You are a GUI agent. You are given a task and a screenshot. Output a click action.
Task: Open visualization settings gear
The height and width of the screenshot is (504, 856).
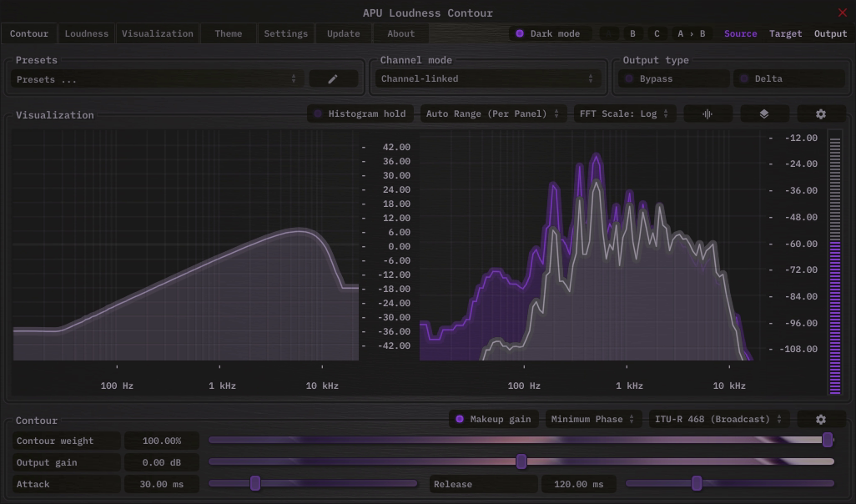click(821, 113)
